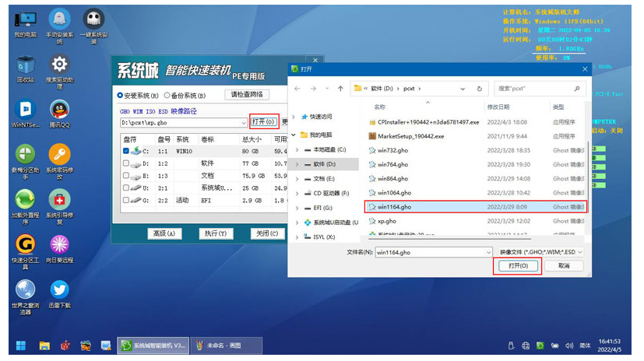Expand 本地磁盘 (C:) in the tree
The height and width of the screenshot is (361, 644).
(297, 149)
